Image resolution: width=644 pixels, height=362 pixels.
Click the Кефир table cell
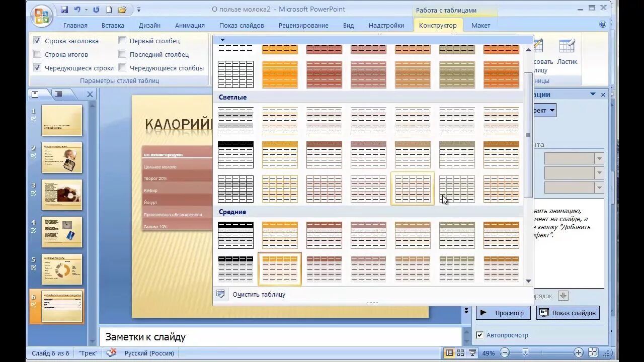point(178,191)
